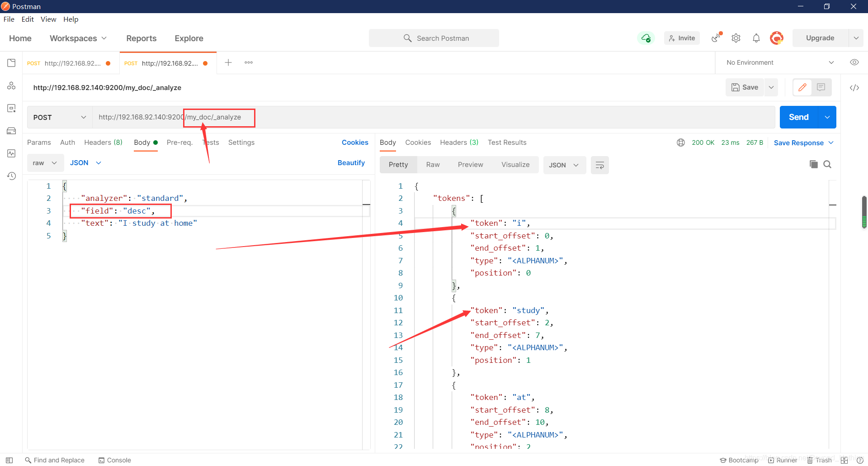Click the user avatar icon
The height and width of the screenshot is (466, 868).
(777, 38)
